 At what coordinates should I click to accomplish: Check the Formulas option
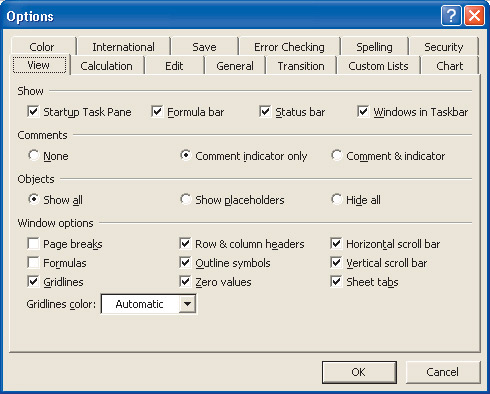[x=33, y=262]
